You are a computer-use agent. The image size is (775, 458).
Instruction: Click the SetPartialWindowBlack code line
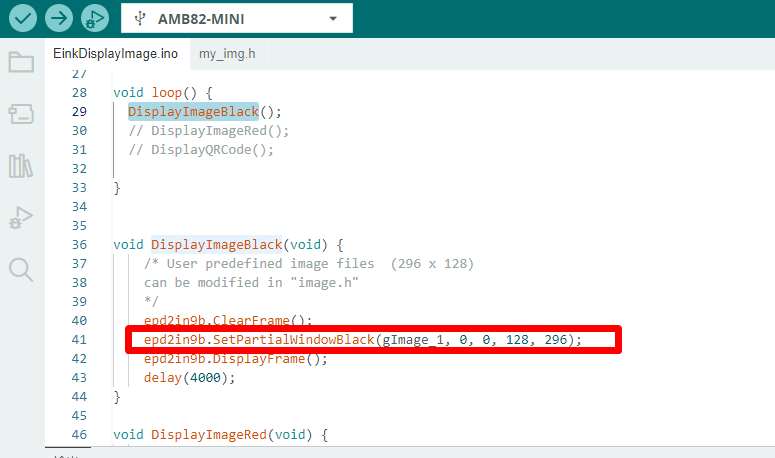363,339
